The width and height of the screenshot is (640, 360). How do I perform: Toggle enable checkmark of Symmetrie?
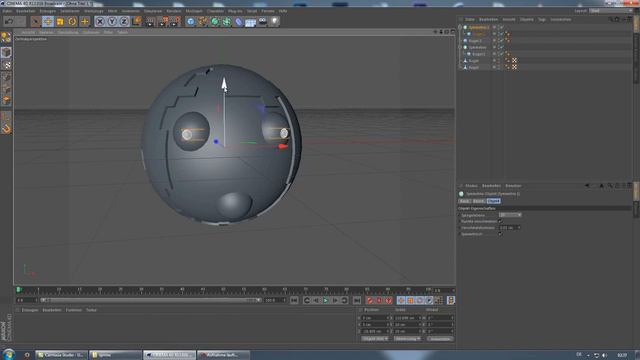point(501,47)
